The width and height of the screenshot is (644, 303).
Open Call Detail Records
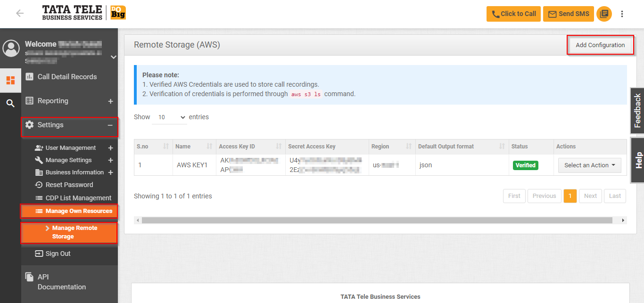(67, 77)
